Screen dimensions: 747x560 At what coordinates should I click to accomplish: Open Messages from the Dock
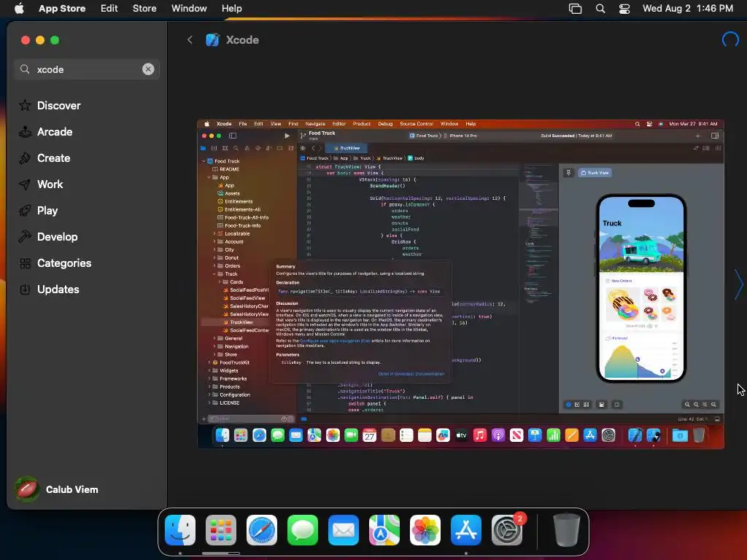point(303,530)
